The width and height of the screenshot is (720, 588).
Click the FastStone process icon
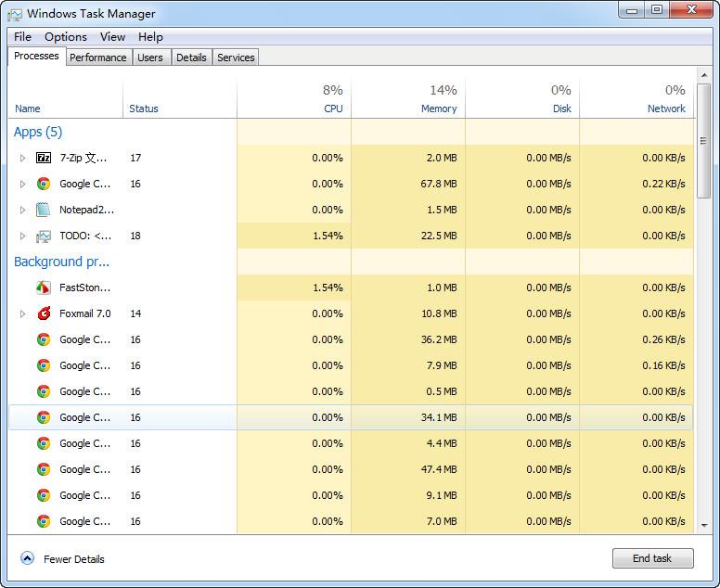[44, 288]
